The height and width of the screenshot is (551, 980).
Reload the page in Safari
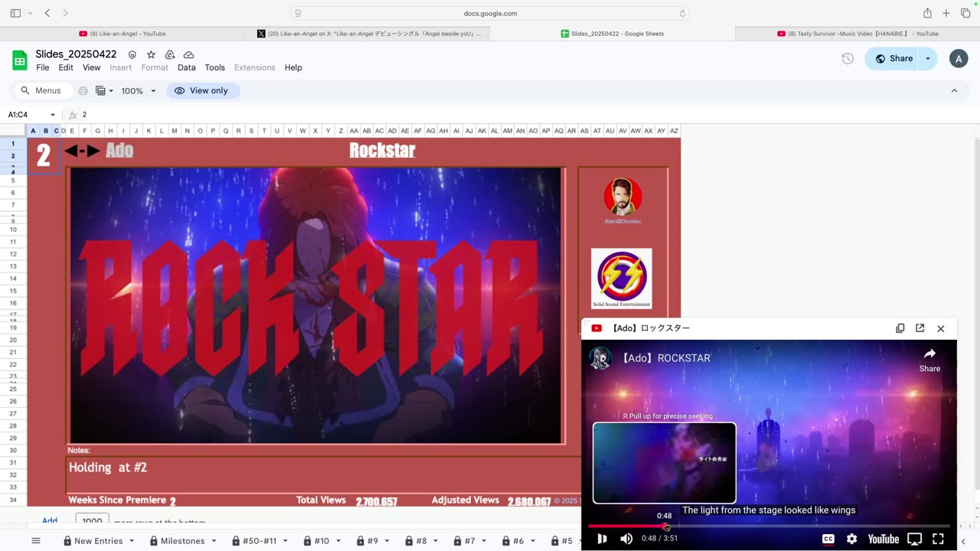click(x=682, y=13)
